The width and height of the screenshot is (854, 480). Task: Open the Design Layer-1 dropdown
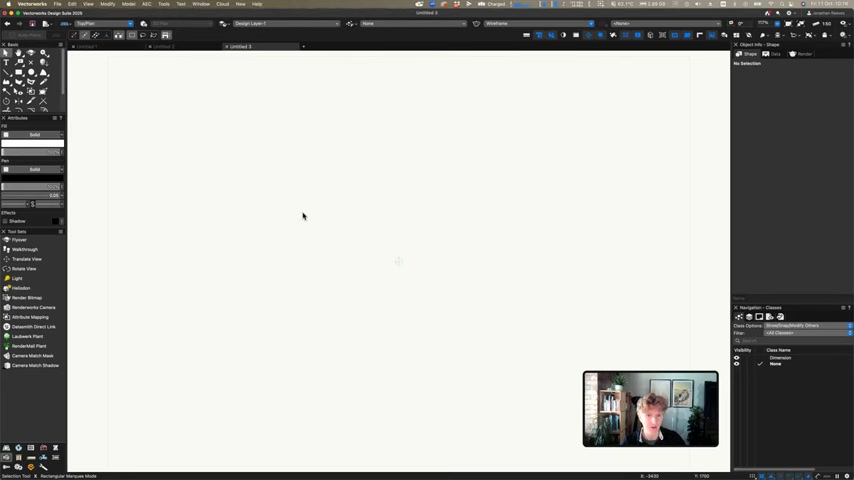tap(286, 24)
